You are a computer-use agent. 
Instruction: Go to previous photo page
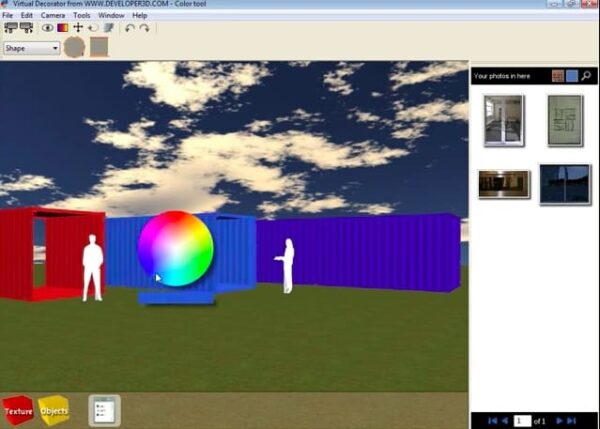click(x=505, y=421)
